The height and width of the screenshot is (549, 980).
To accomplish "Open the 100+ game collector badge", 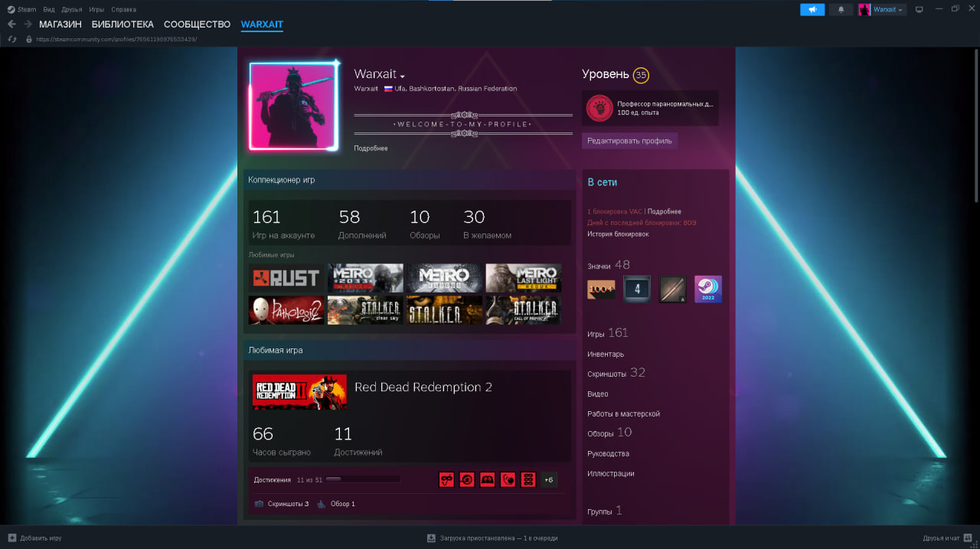I will (x=601, y=289).
